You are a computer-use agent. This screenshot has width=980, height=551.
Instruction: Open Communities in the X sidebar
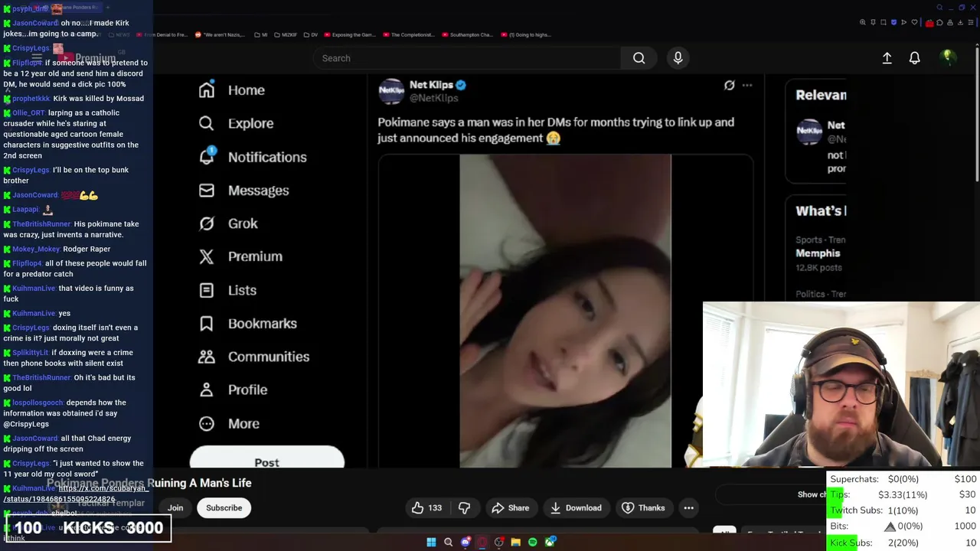[x=253, y=357]
